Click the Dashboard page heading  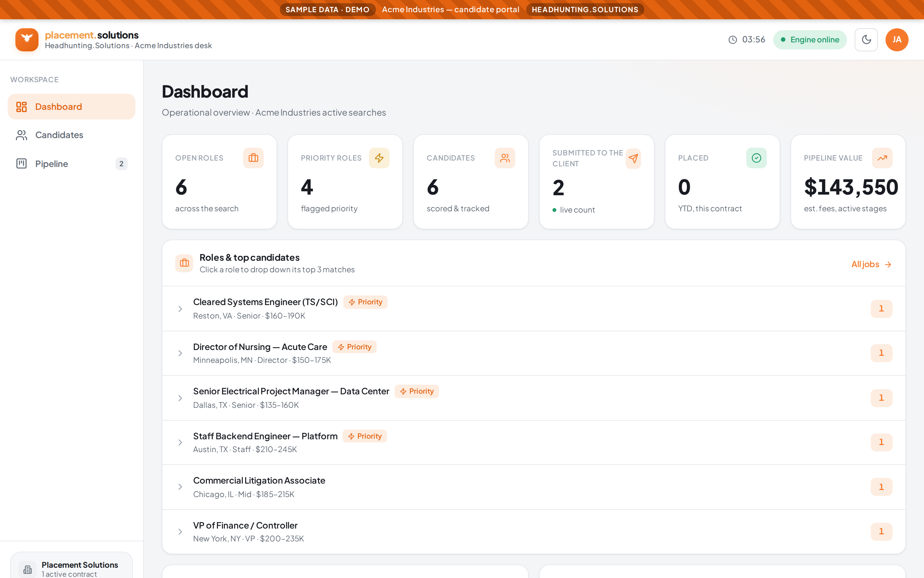tap(205, 92)
